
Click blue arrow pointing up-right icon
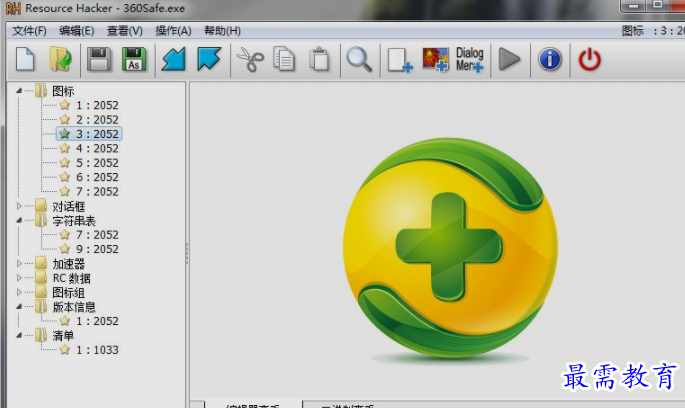point(209,59)
